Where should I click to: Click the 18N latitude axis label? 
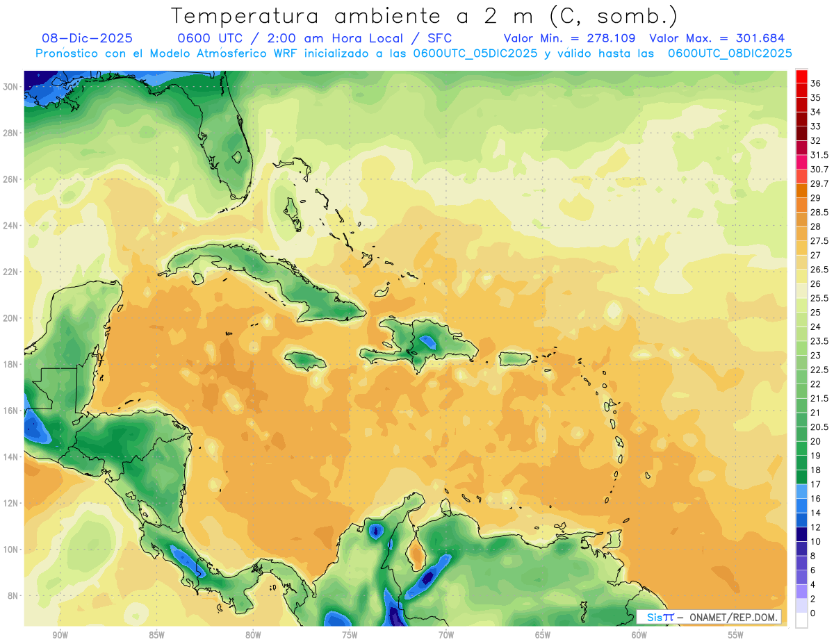11,364
